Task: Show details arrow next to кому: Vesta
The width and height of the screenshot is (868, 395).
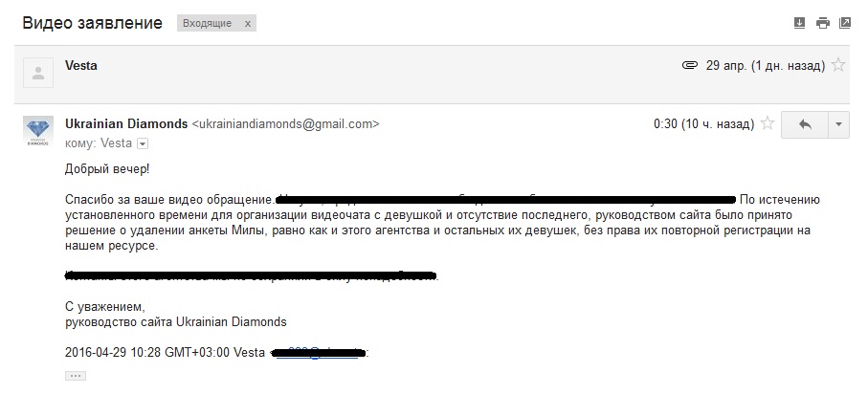Action: coord(143,143)
